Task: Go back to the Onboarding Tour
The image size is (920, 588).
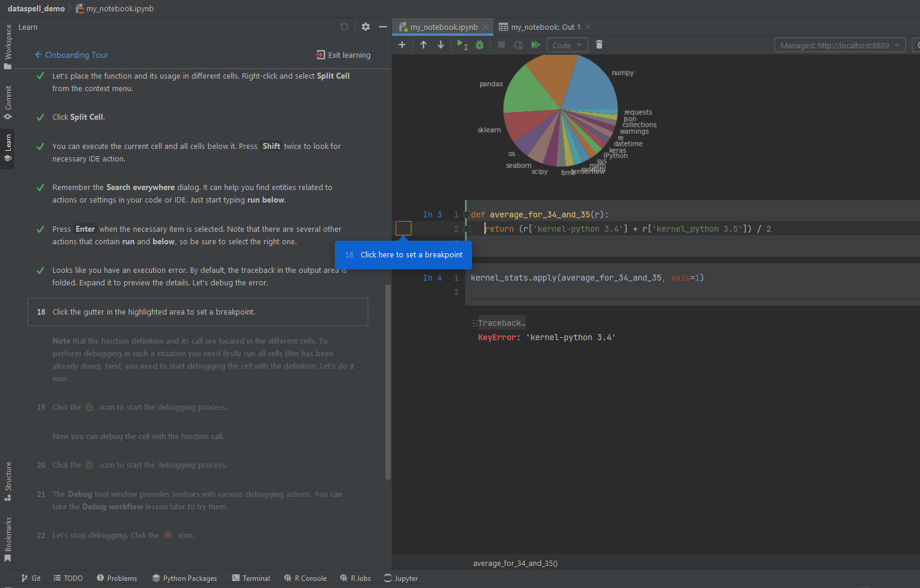Action: coord(72,55)
